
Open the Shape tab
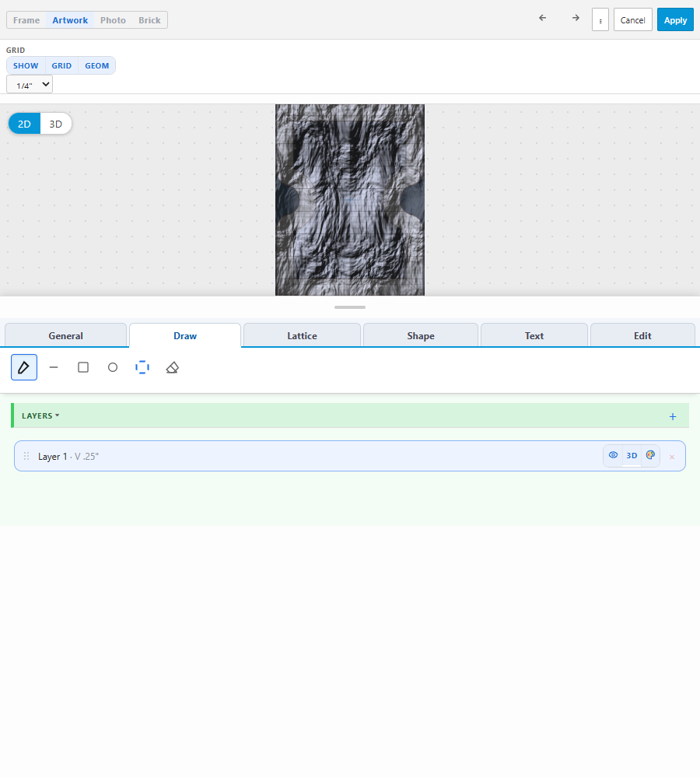click(x=421, y=335)
